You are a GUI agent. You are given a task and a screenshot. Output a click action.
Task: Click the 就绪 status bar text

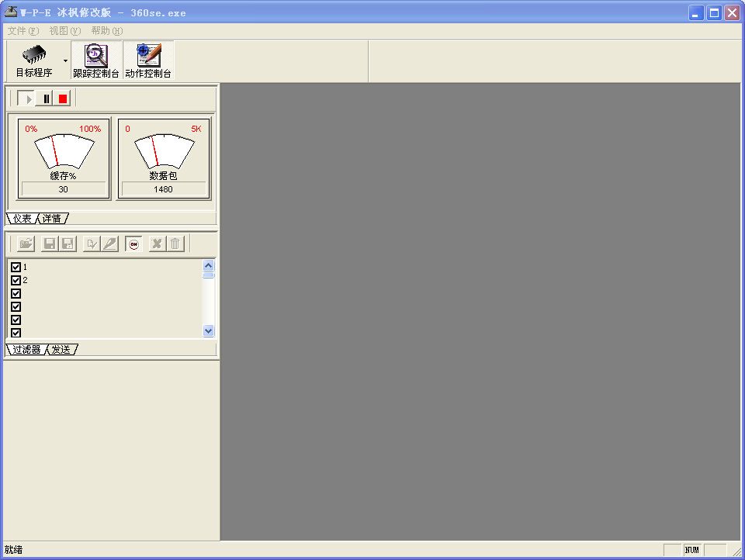14,550
